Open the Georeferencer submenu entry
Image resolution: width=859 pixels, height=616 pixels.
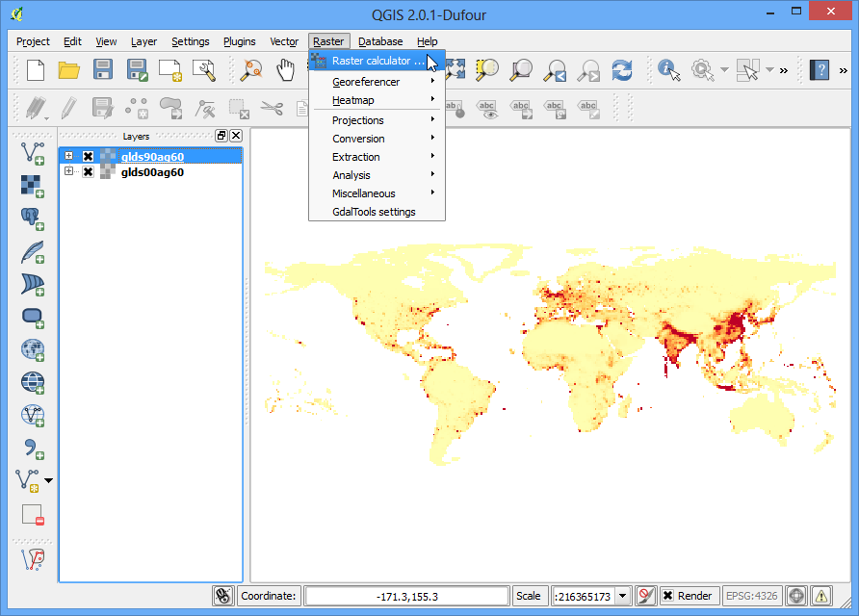377,82
